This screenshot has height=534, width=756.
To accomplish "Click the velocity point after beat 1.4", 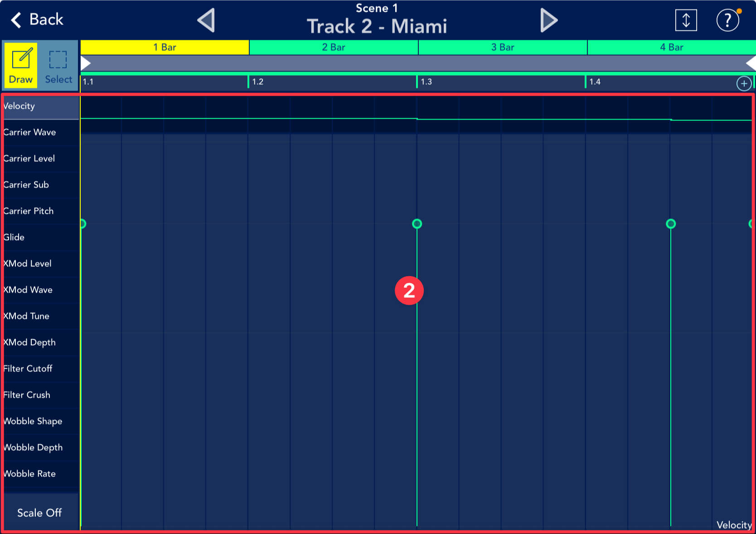I will tap(671, 224).
